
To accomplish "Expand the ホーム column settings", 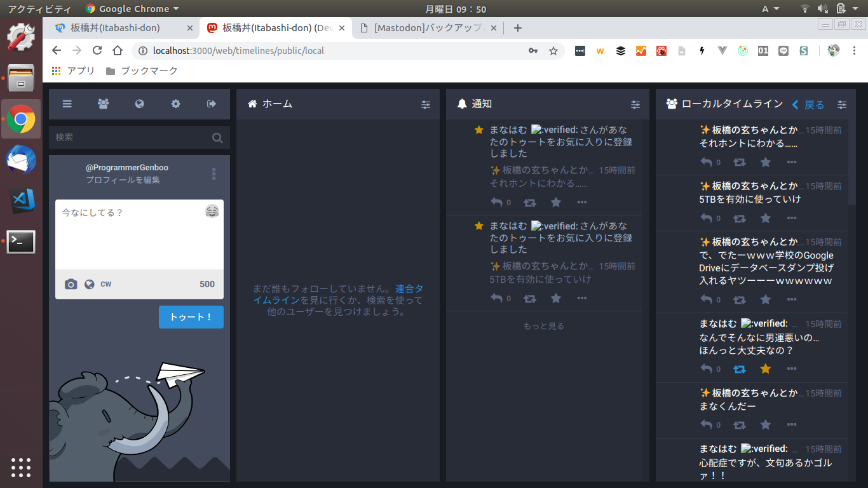I will [x=426, y=105].
